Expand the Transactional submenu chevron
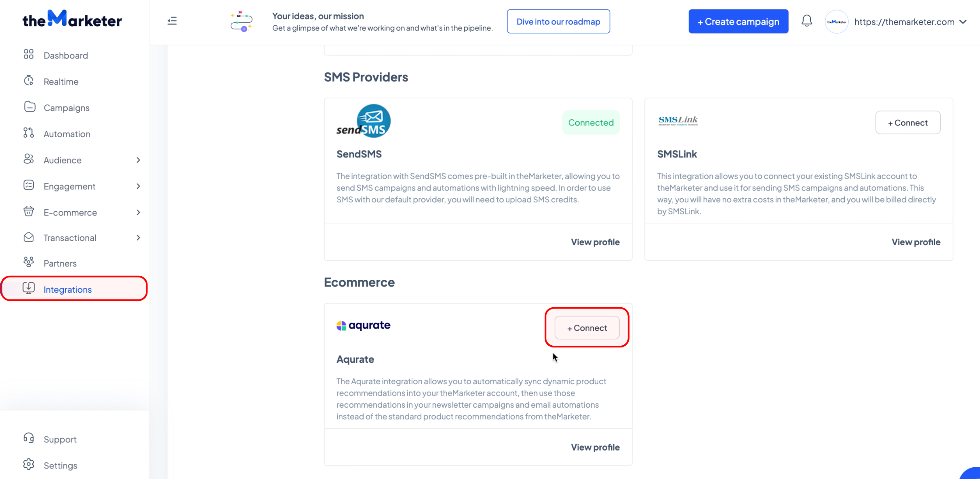The height and width of the screenshot is (479, 980). pos(138,238)
